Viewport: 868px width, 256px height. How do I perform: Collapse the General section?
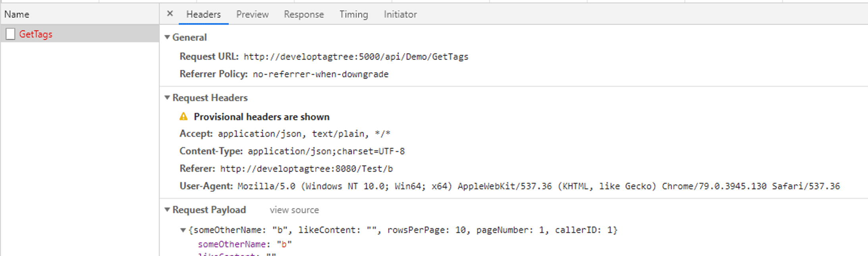pyautogui.click(x=167, y=37)
